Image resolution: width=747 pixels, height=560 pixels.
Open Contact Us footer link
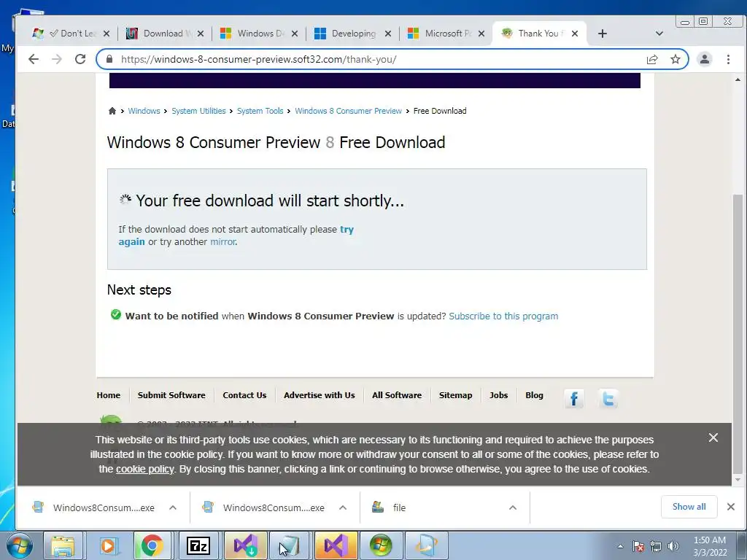click(x=244, y=395)
